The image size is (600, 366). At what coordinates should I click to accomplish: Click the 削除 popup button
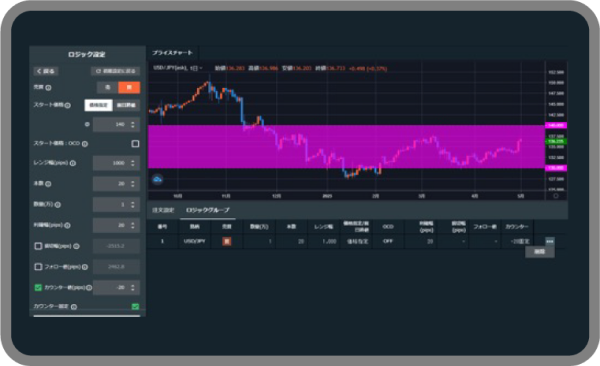540,252
